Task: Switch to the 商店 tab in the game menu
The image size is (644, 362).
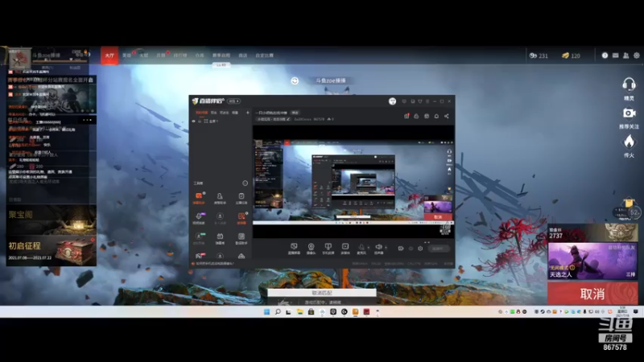Action: 243,56
